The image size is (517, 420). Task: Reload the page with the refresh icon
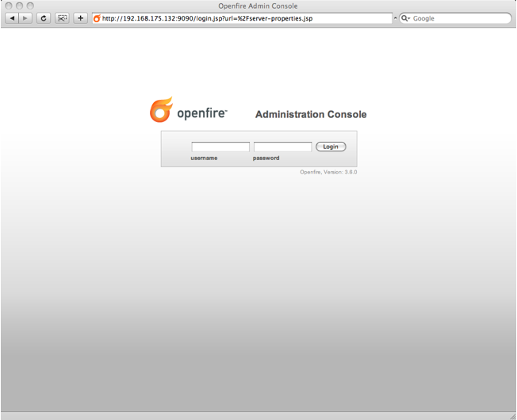tap(43, 18)
